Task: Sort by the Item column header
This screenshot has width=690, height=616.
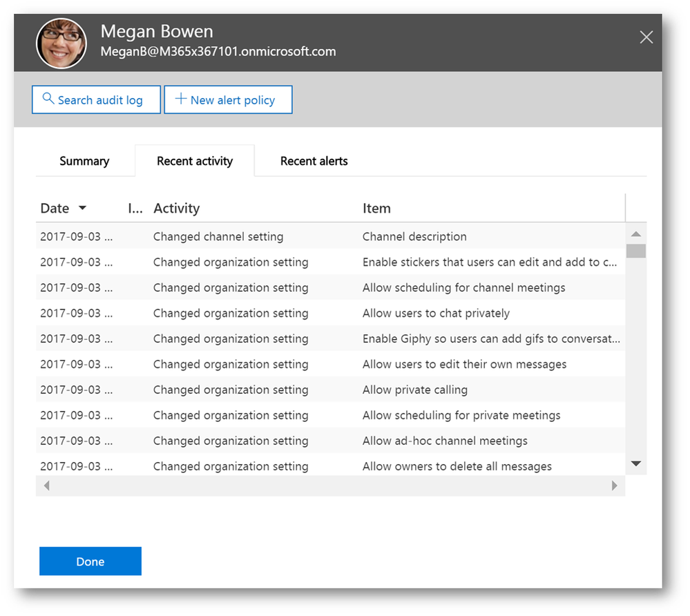Action: [376, 208]
